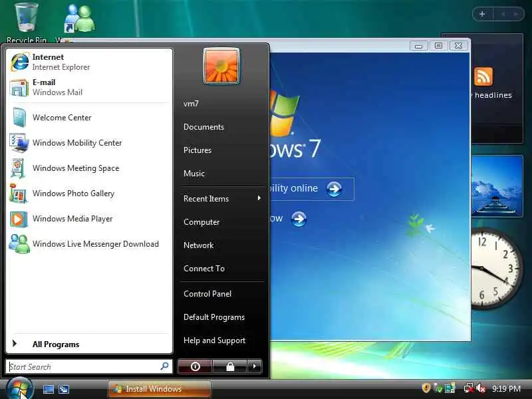This screenshot has height=399, width=532.
Task: Open Messenger shortcut on desktop
Action: point(79,19)
